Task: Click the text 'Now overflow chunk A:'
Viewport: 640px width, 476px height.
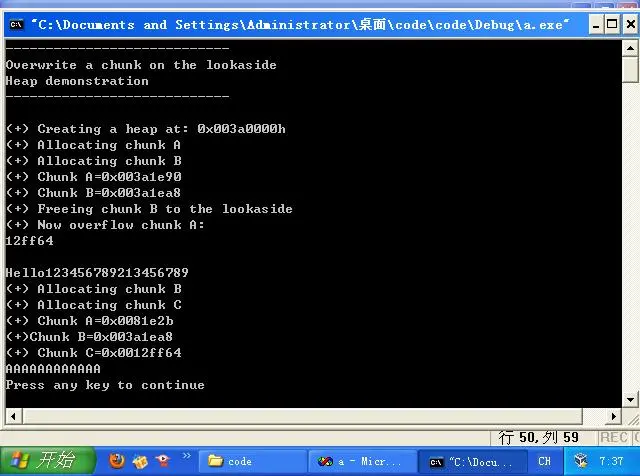Action: tap(121, 225)
